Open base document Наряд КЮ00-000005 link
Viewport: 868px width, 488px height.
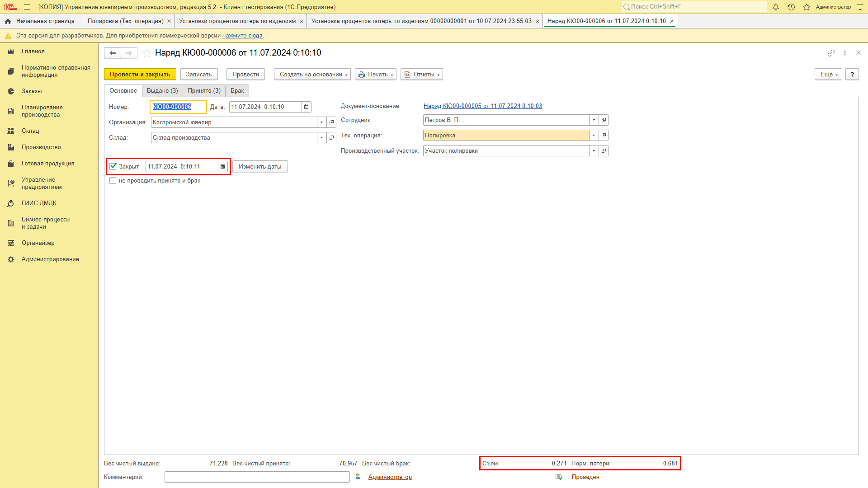[483, 106]
